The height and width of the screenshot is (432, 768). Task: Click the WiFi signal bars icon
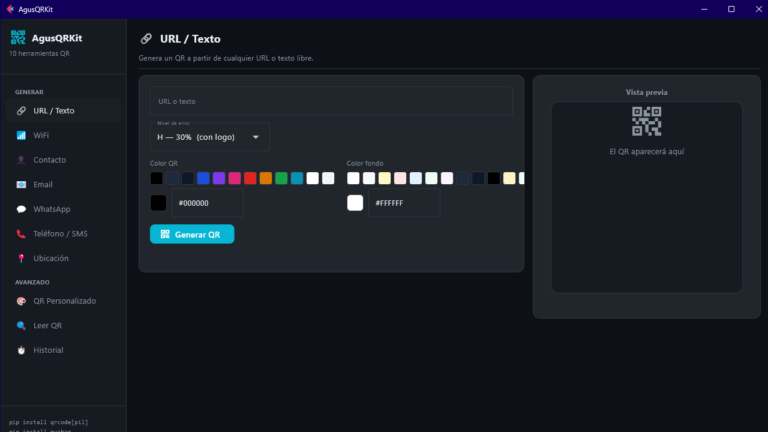(x=21, y=135)
